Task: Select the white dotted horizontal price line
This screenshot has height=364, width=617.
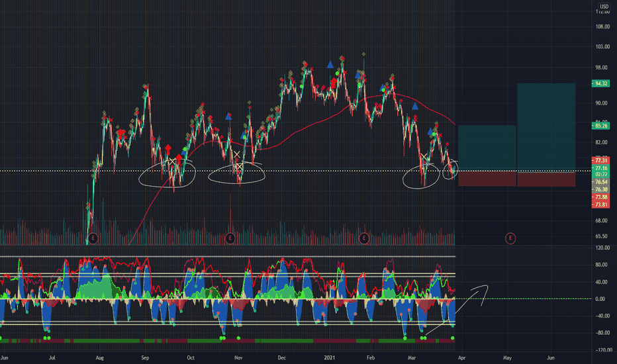Action: [x=295, y=171]
